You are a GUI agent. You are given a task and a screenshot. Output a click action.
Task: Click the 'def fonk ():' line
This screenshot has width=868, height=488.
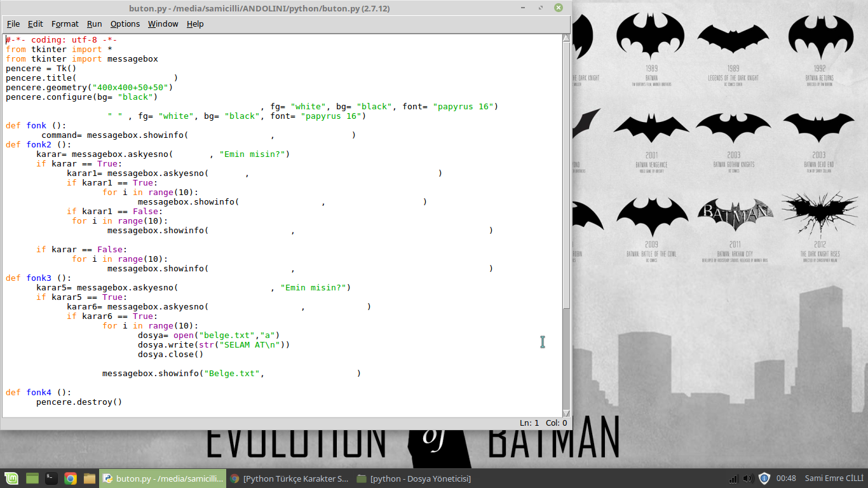tap(36, 125)
